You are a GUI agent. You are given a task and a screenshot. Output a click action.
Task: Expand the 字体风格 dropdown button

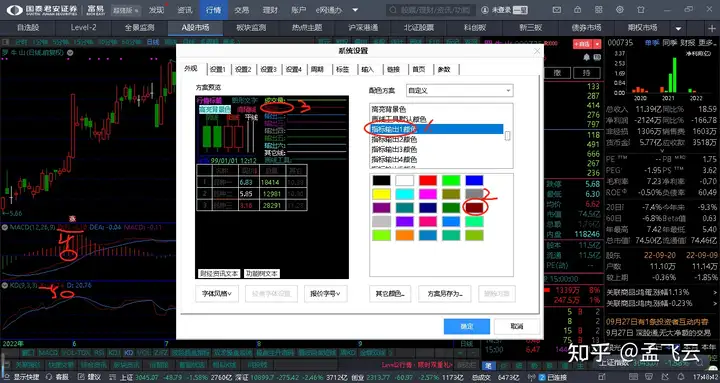point(217,293)
